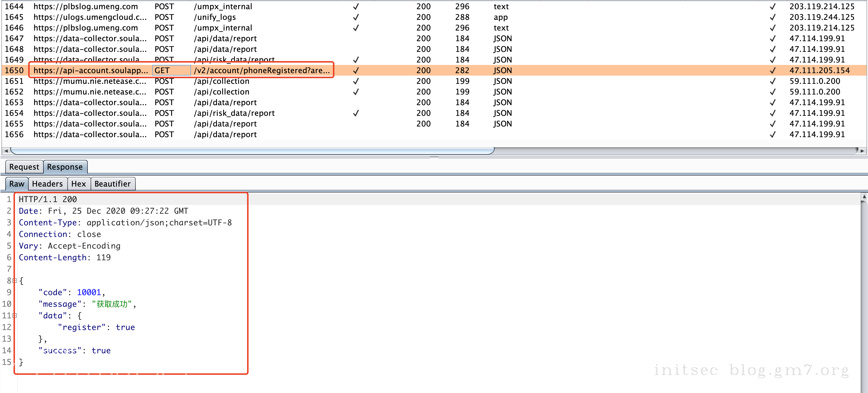Open the Beautifier view tab
This screenshot has width=868, height=393.
pos(112,184)
